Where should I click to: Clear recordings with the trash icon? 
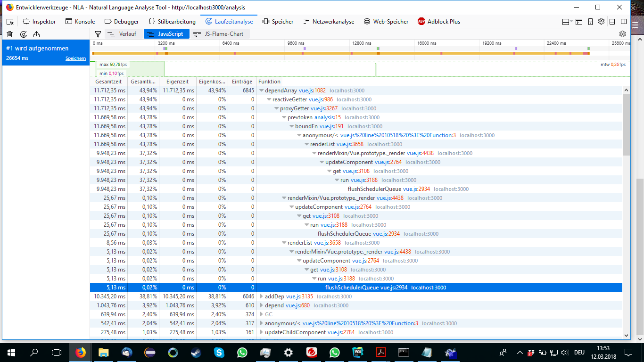(x=8, y=34)
